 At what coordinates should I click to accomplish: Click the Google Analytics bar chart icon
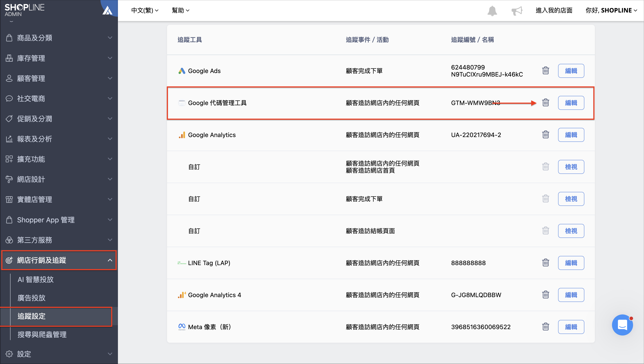point(182,135)
